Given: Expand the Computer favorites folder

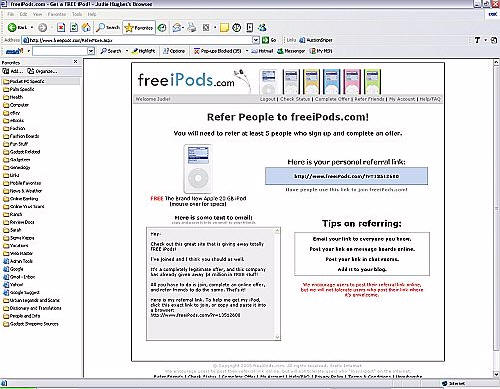Looking at the screenshot, I should 16,105.
